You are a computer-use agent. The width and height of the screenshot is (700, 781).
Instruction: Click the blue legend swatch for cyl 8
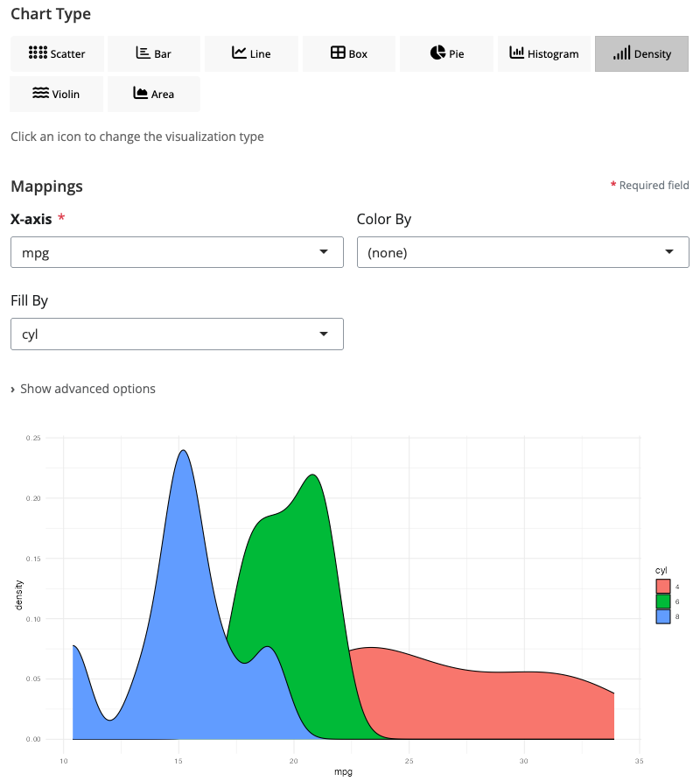point(662,616)
